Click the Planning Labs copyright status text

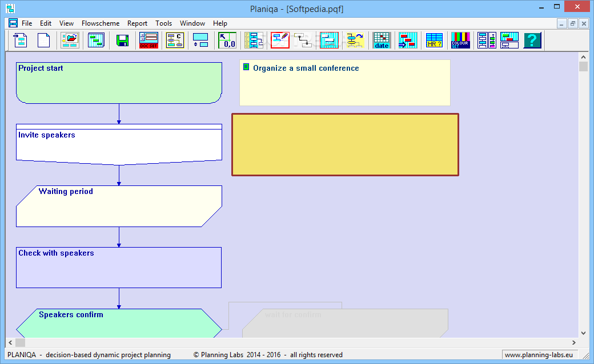[268, 354]
